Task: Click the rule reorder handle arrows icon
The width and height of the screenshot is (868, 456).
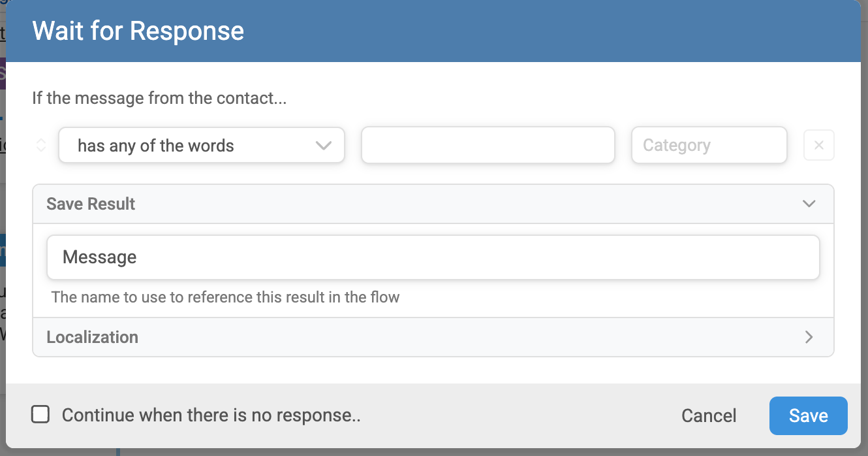Action: pos(41,145)
